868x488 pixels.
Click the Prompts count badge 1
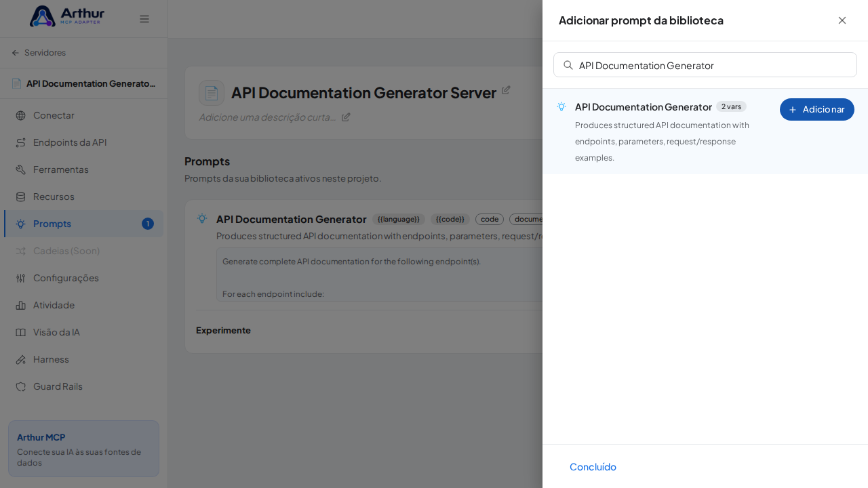coord(148,224)
